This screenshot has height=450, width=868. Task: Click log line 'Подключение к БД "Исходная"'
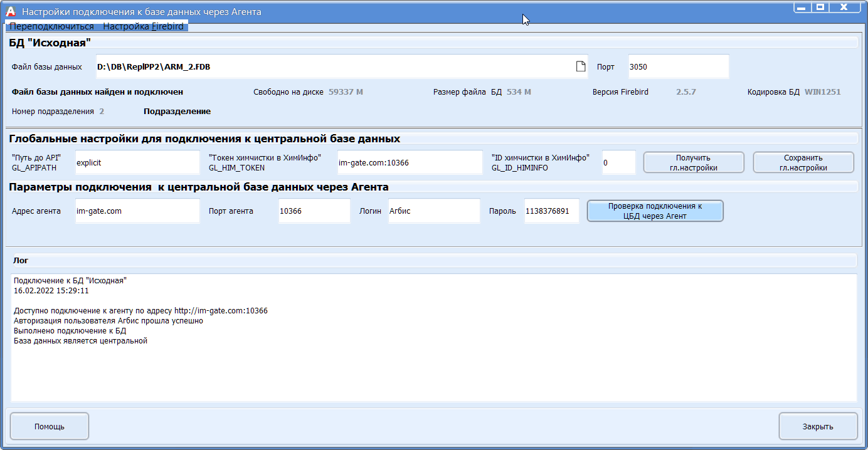(70, 281)
